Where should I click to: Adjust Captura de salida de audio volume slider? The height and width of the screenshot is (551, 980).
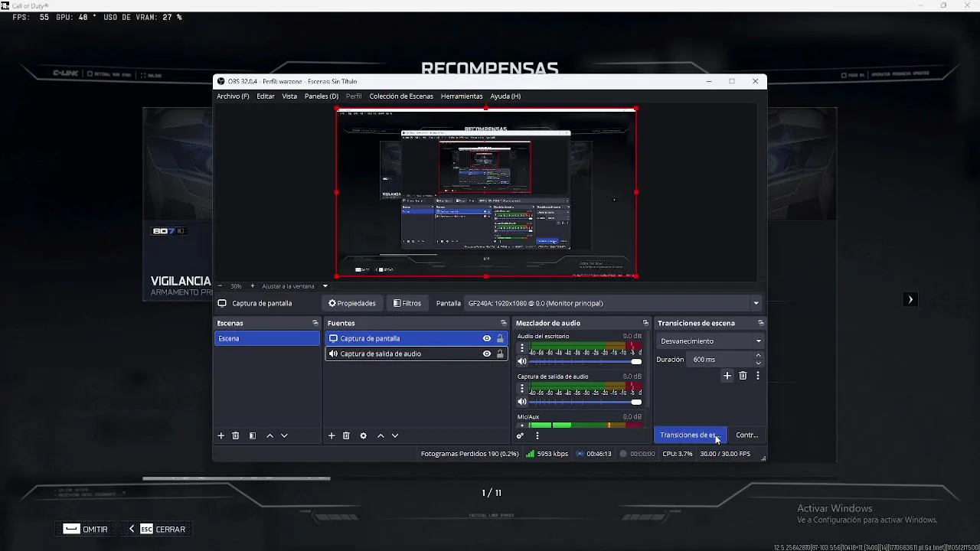click(585, 402)
